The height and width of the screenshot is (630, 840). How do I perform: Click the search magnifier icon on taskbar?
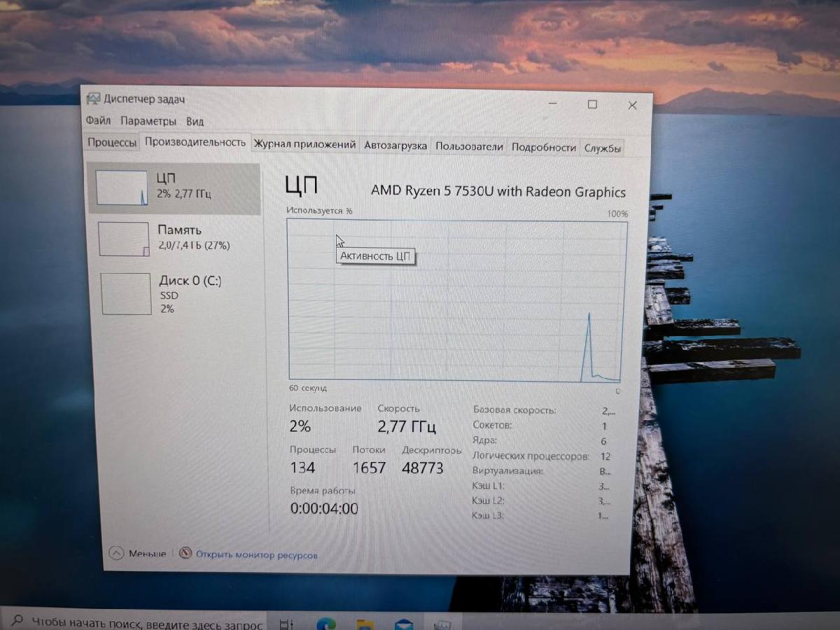click(x=17, y=621)
